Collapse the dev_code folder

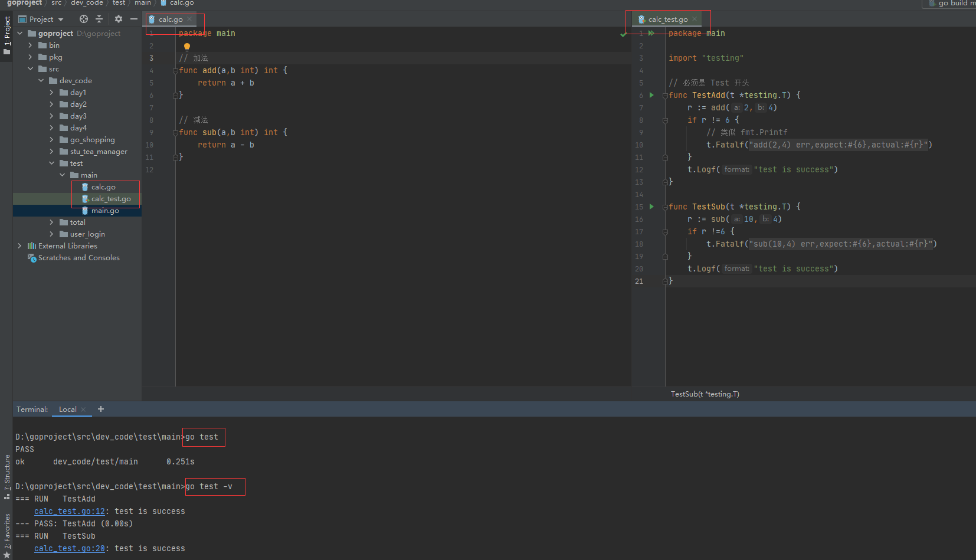point(41,81)
